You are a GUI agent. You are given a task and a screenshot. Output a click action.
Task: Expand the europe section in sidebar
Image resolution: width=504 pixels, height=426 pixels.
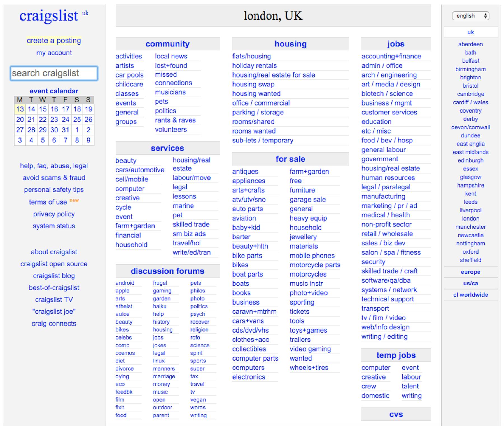[x=470, y=272]
